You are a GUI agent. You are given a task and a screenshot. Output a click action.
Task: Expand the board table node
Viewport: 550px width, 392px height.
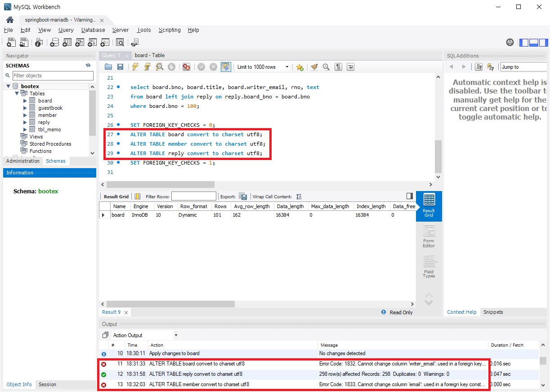25,101
